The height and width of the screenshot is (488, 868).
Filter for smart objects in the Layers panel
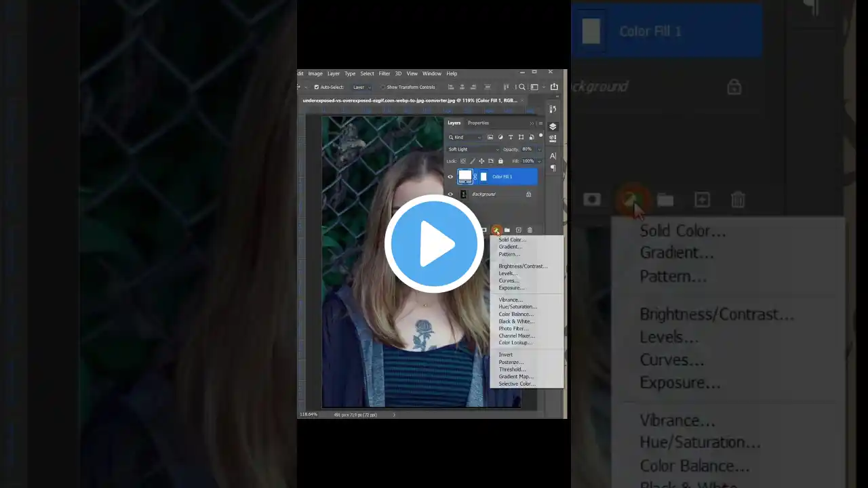click(531, 137)
